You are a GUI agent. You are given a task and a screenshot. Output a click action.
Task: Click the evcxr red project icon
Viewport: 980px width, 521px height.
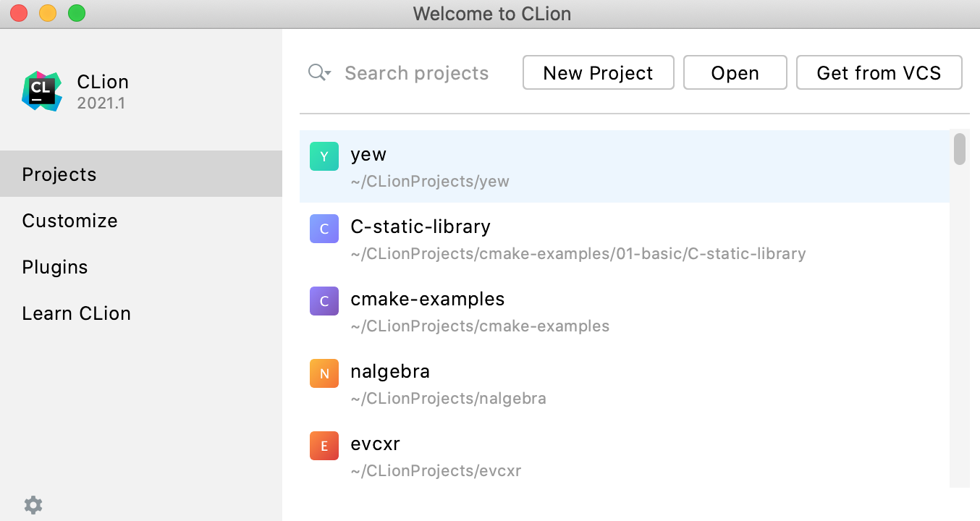(324, 446)
